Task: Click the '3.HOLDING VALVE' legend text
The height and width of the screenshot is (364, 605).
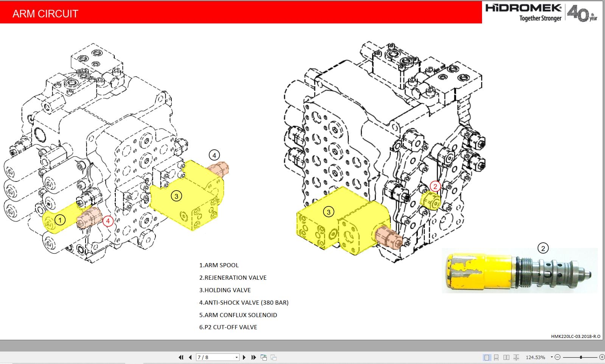Action: [225, 290]
